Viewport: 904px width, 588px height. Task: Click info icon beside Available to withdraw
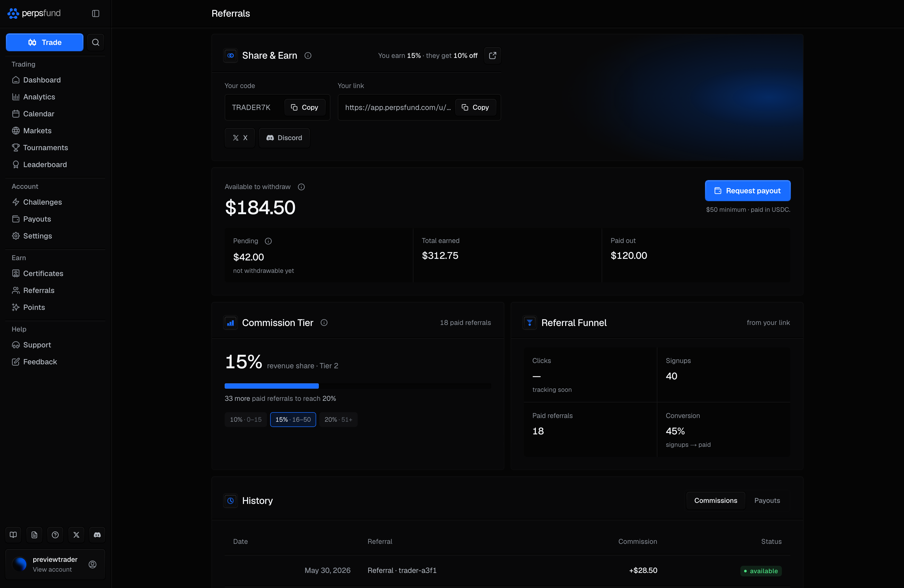[301, 187]
